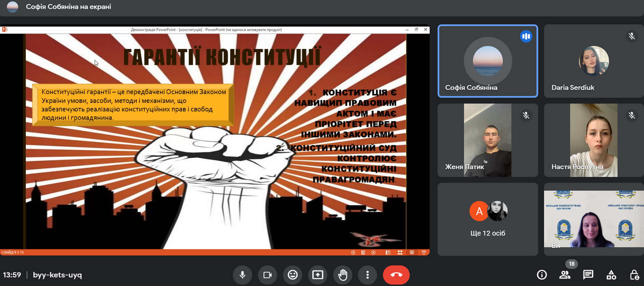The width and height of the screenshot is (644, 286).
Task: Toggle the camera on or off
Action: 267,275
